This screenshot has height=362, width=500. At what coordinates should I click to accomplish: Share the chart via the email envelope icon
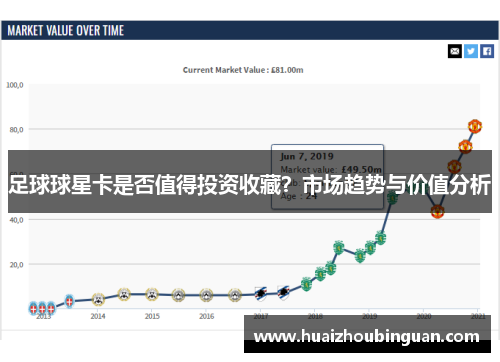(x=455, y=51)
